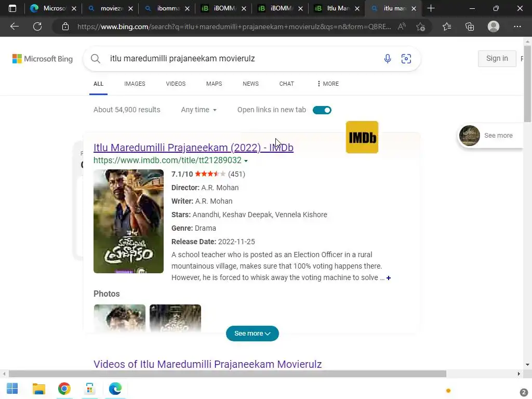The image size is (532, 399).
Task: Open Bing visual search camera icon
Action: [x=406, y=59]
